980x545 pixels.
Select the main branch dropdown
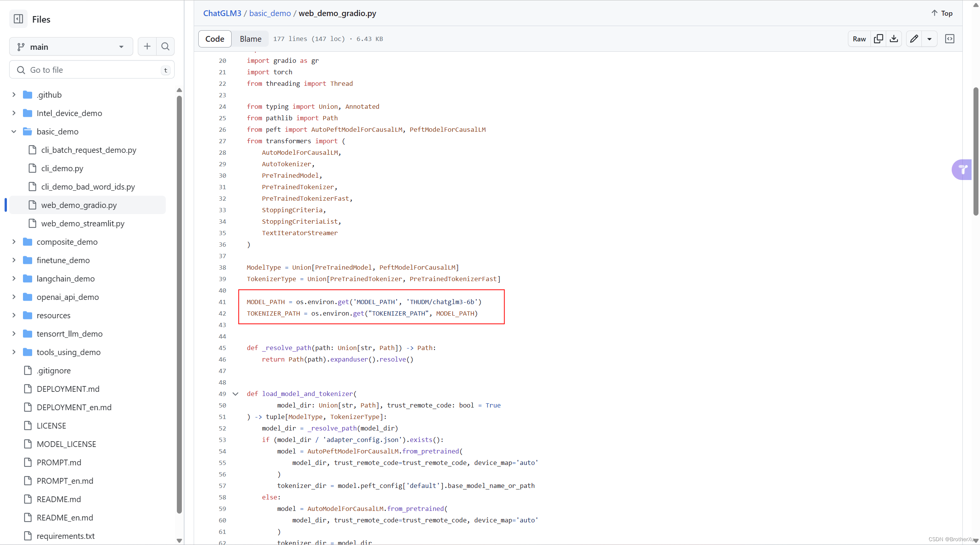click(x=70, y=46)
